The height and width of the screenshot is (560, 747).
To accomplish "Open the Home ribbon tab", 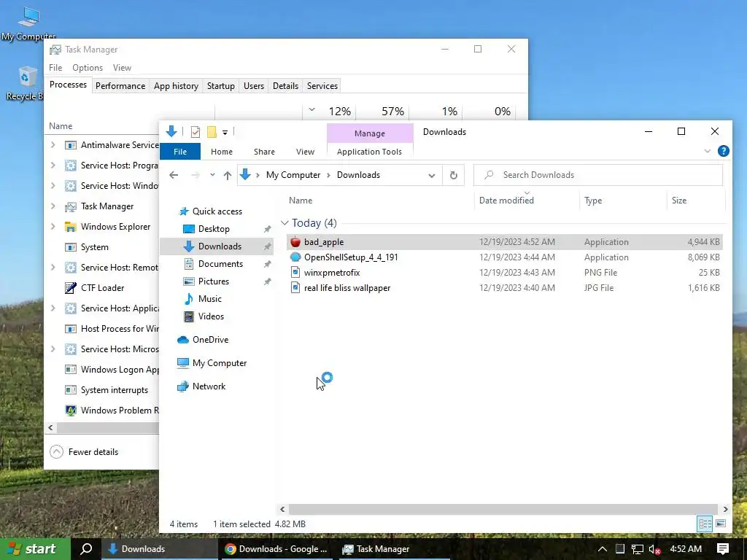I will (222, 152).
